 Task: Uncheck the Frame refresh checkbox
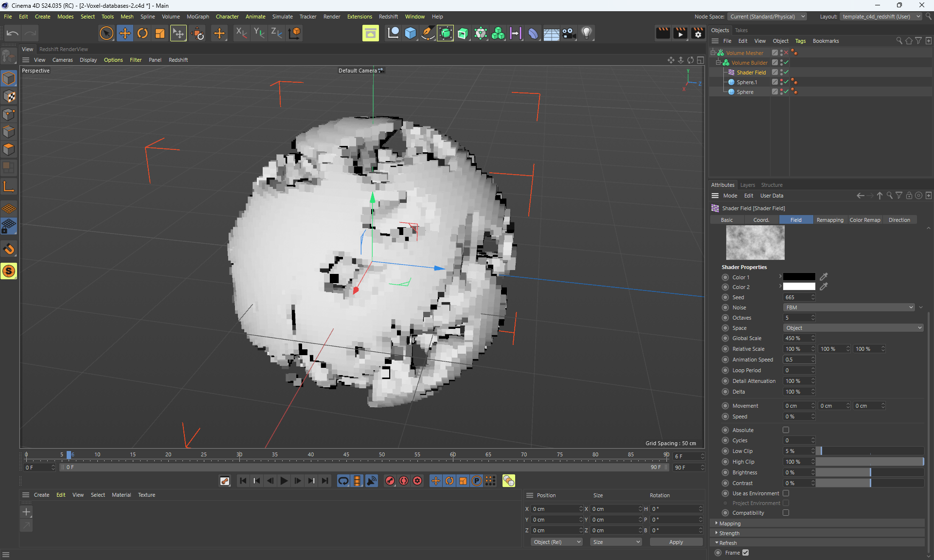746,553
